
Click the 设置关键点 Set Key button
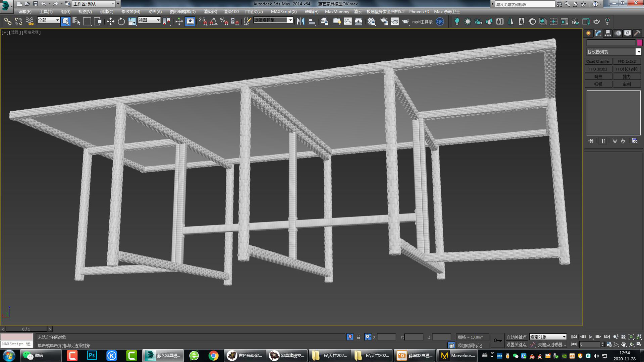[516, 344]
